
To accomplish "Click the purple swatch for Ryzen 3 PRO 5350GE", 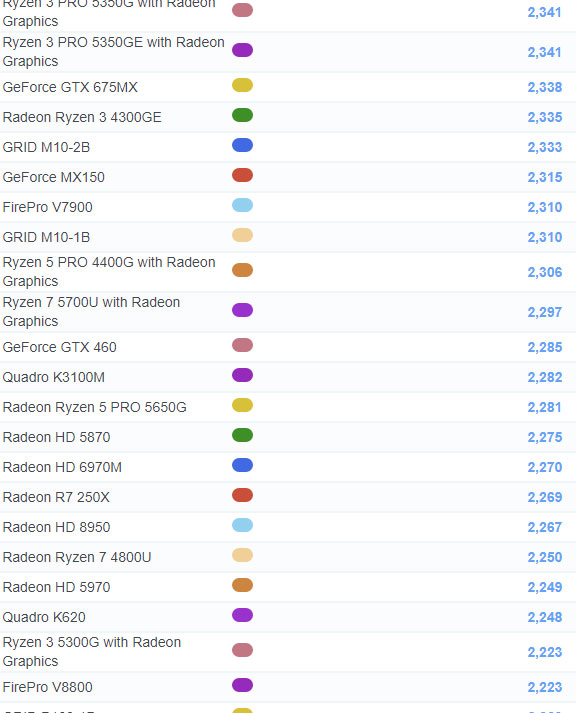I will [x=242, y=50].
